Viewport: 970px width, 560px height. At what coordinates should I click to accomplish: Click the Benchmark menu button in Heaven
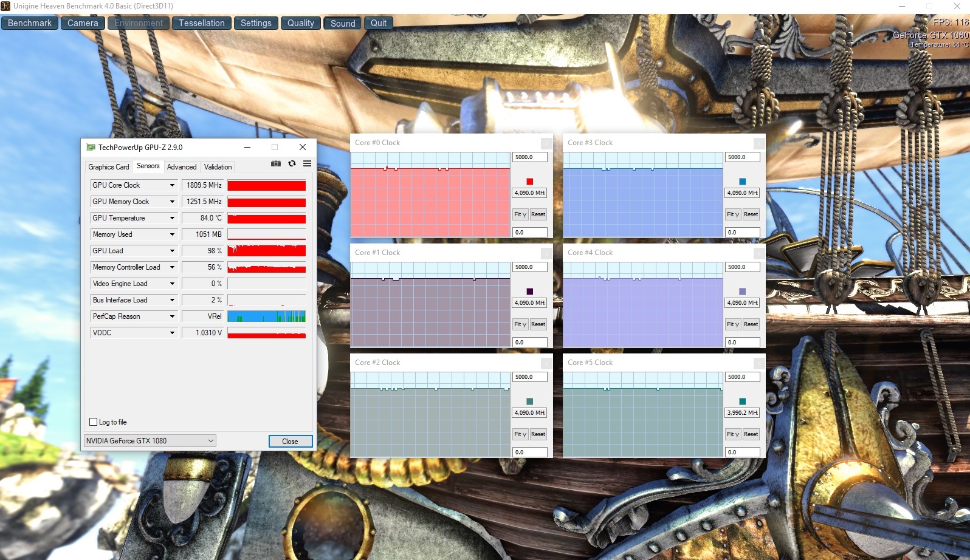click(x=30, y=23)
